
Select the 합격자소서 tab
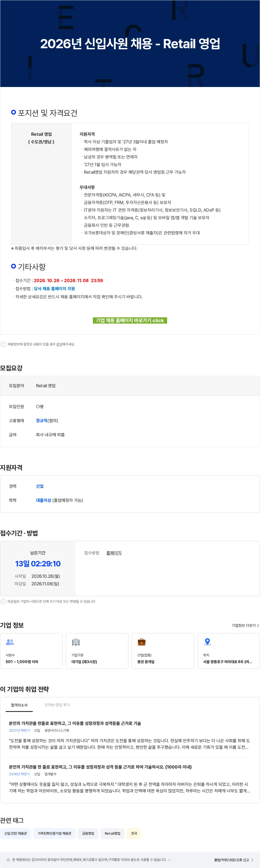(x=19, y=705)
